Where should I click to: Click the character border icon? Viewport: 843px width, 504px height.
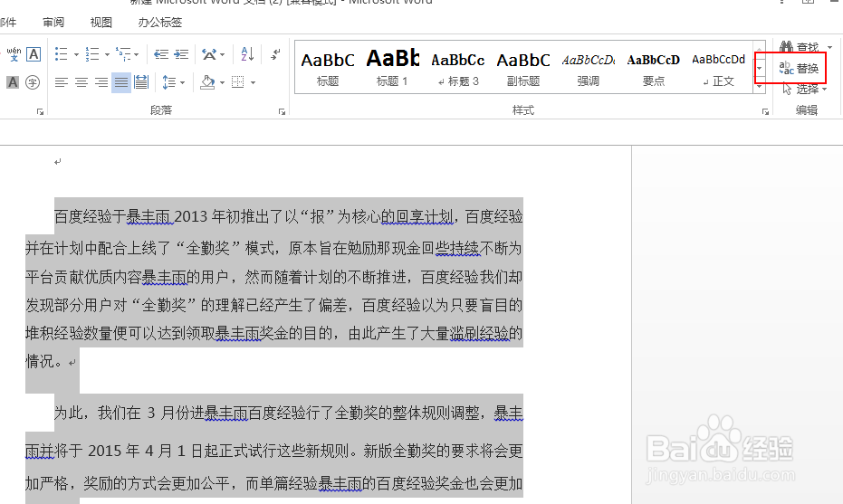click(34, 54)
